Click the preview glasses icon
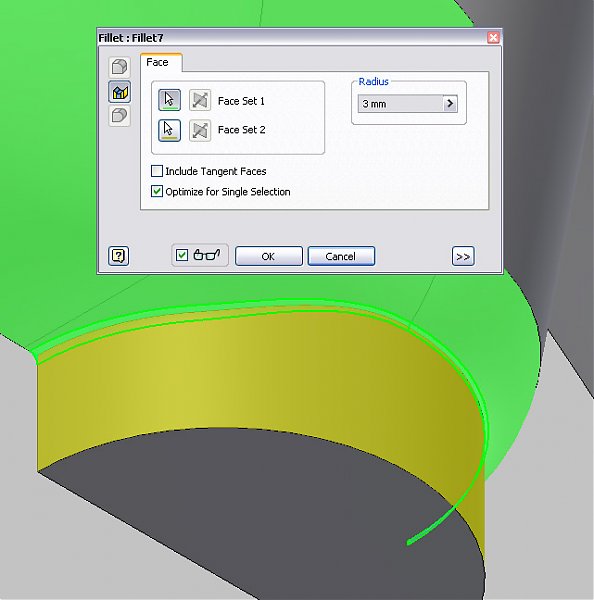The height and width of the screenshot is (600, 594). (x=207, y=255)
